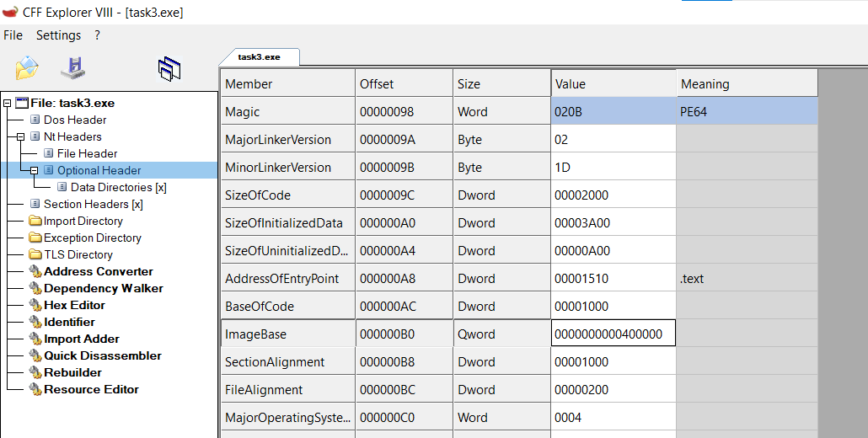Switch to the task3.exe tab
The width and height of the screenshot is (868, 438).
click(259, 57)
